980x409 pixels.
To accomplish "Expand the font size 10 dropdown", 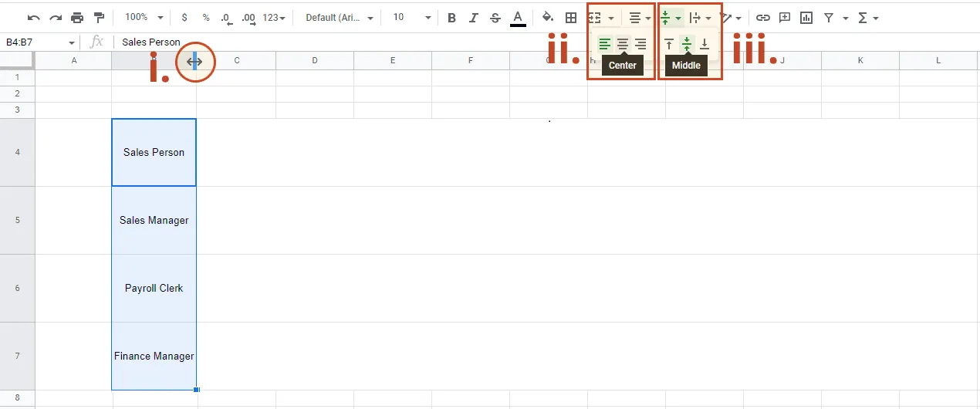I will click(412, 17).
